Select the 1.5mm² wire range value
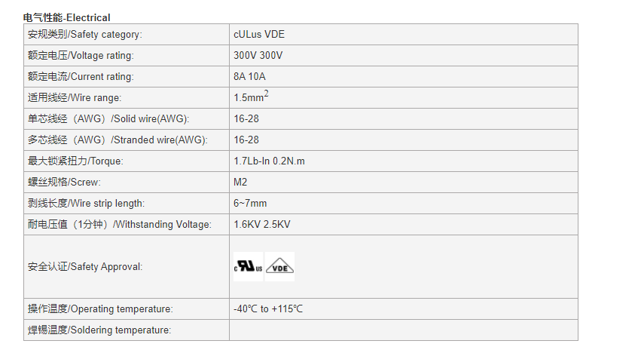This screenshot has width=644, height=353. [x=251, y=97]
